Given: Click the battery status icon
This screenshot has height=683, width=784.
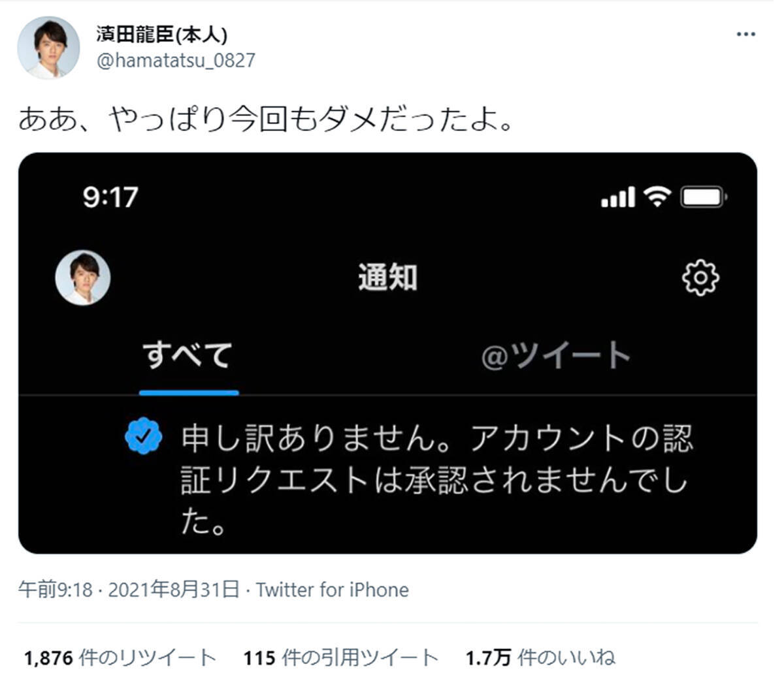Looking at the screenshot, I should [704, 197].
